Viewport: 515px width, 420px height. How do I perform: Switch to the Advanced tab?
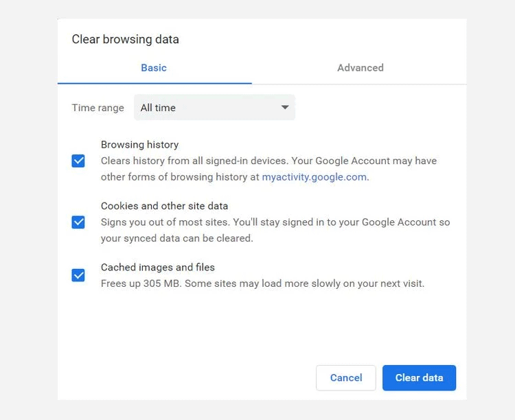pyautogui.click(x=360, y=68)
